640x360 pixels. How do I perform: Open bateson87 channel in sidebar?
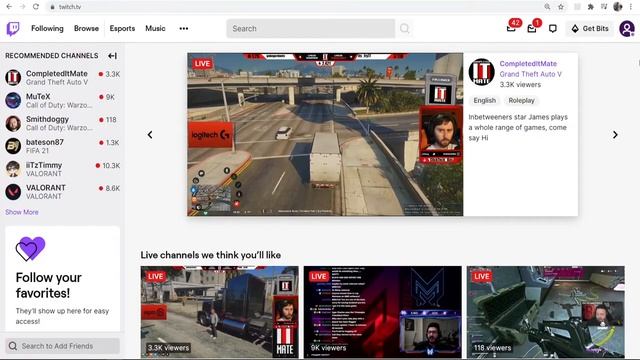(x=62, y=146)
